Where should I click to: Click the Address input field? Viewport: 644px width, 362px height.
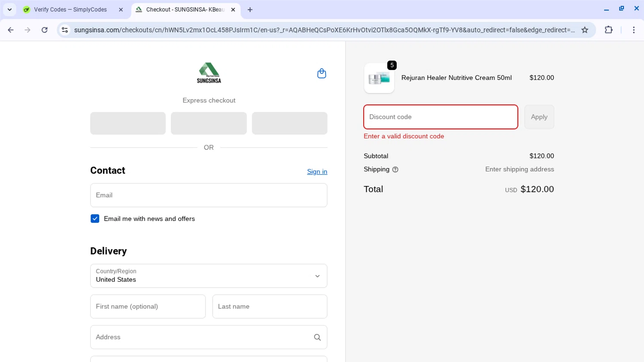coord(209,337)
